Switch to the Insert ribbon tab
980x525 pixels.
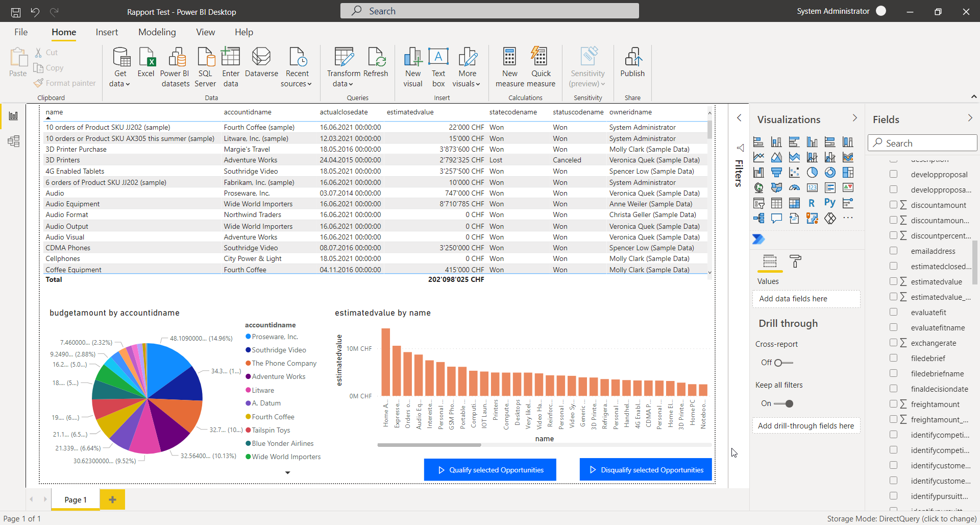pos(107,32)
